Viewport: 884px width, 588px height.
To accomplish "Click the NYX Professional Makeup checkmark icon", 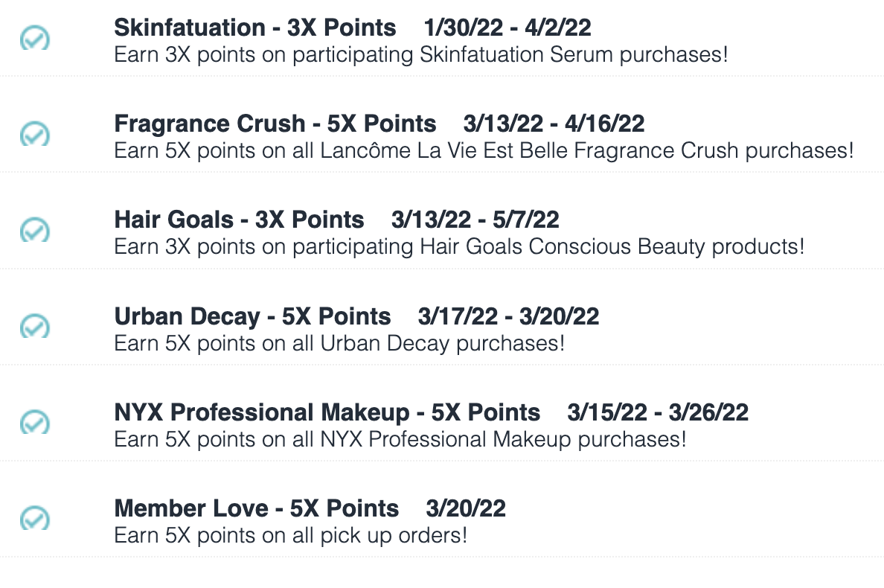I will click(x=35, y=422).
